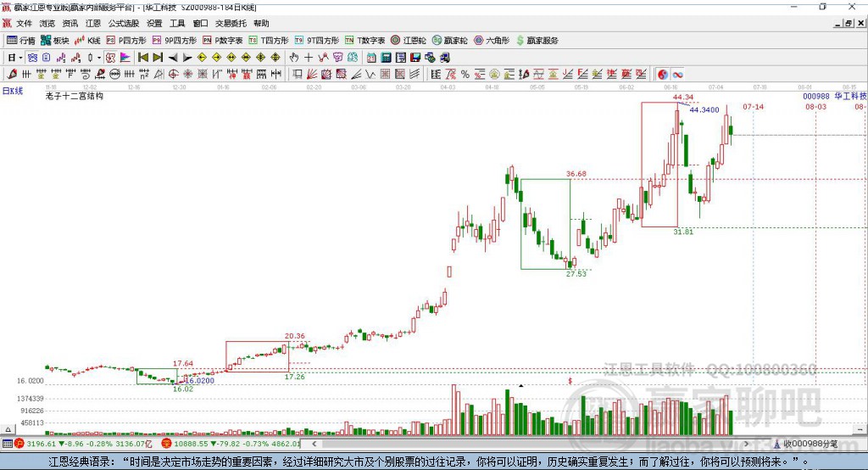Click the 20.36 price label
Viewport: 868px width, 470px height.
point(294,335)
